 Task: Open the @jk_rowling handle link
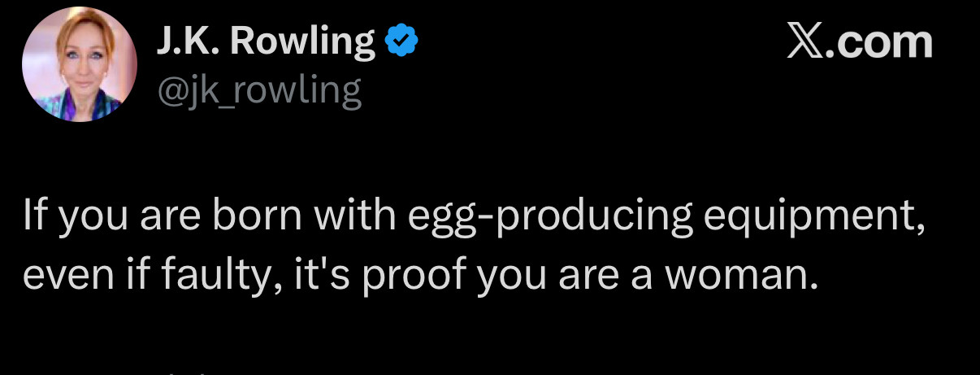258,92
